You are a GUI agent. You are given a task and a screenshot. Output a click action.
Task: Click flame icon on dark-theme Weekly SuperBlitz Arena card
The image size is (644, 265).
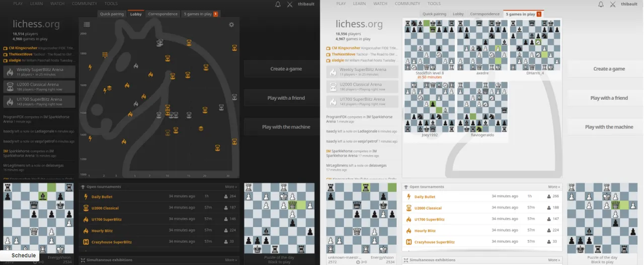click(10, 72)
